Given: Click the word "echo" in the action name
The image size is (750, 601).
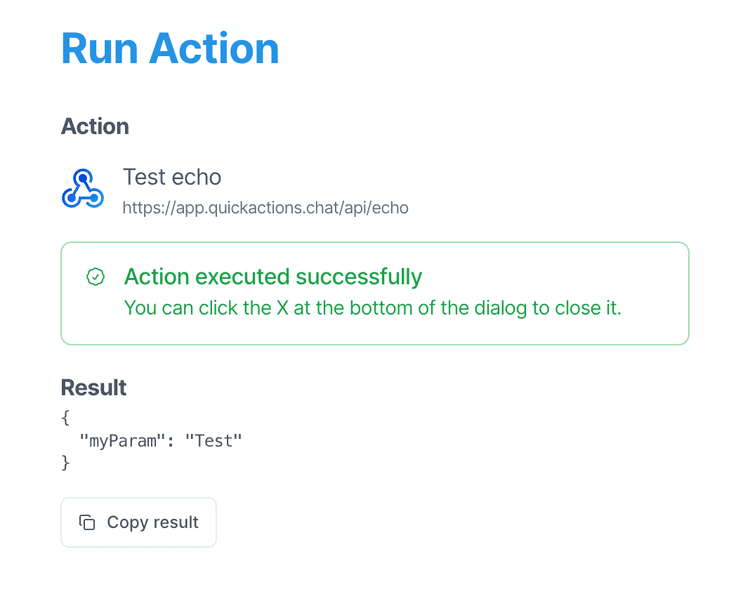Looking at the screenshot, I should click(197, 177).
